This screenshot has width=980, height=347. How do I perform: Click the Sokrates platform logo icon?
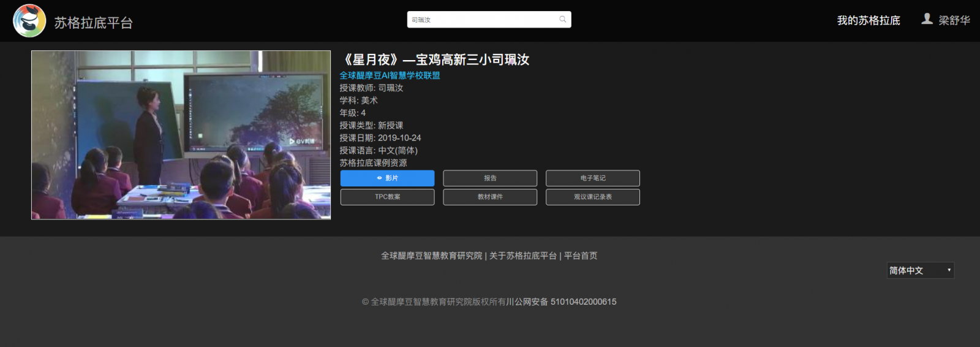(29, 21)
